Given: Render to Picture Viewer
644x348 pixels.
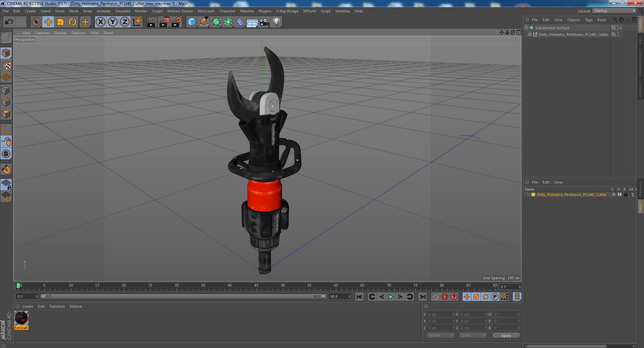Looking at the screenshot, I should point(164,22).
